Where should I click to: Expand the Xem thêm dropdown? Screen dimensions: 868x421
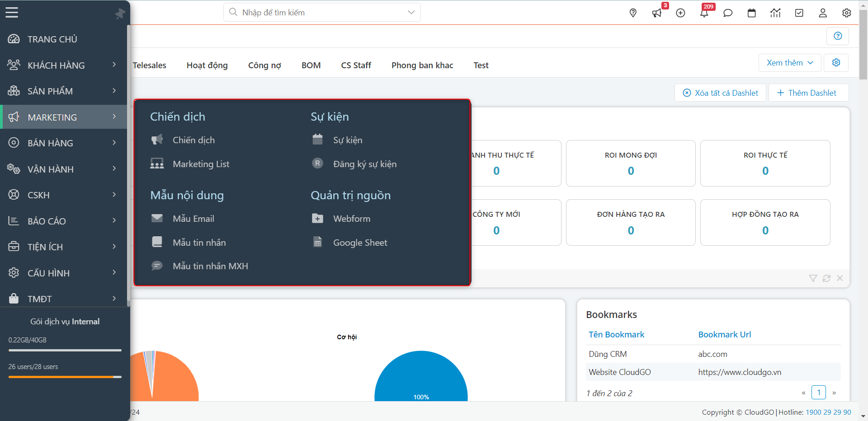click(789, 63)
